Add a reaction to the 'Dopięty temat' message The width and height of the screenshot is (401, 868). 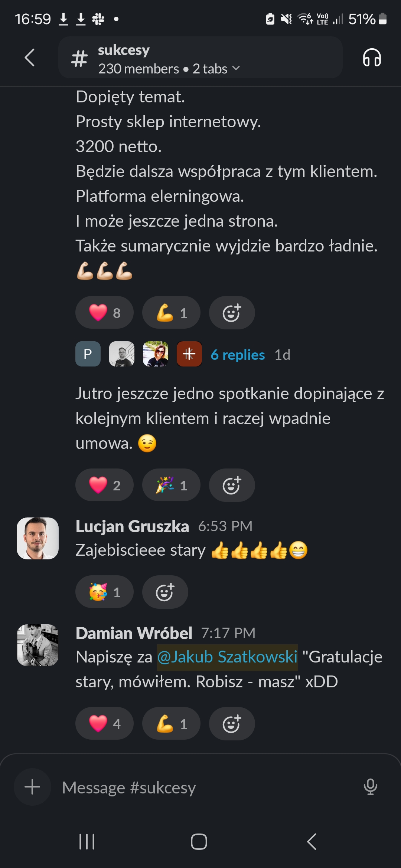(232, 313)
